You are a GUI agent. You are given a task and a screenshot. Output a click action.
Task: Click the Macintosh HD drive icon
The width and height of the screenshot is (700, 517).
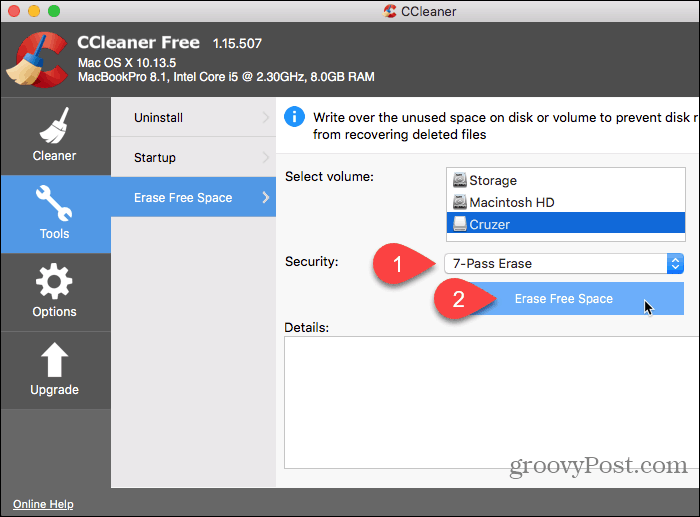[x=459, y=202]
